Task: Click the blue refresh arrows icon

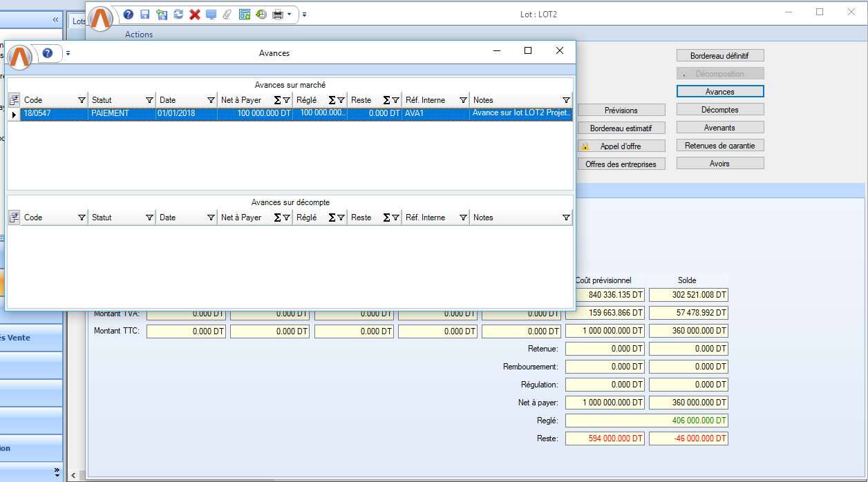Action: click(x=178, y=15)
